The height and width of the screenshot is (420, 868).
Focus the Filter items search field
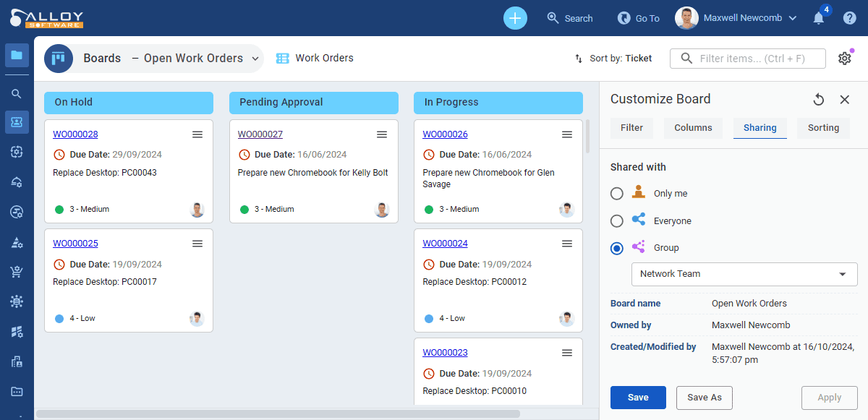(x=748, y=59)
